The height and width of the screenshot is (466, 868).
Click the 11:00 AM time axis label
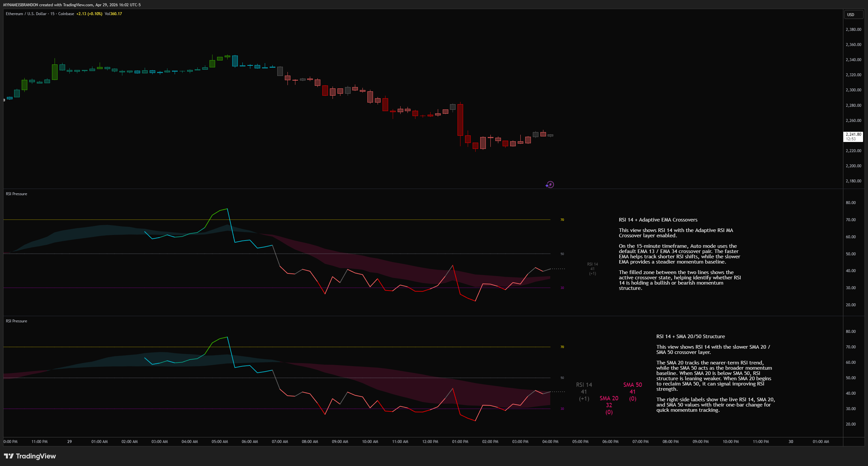click(400, 442)
